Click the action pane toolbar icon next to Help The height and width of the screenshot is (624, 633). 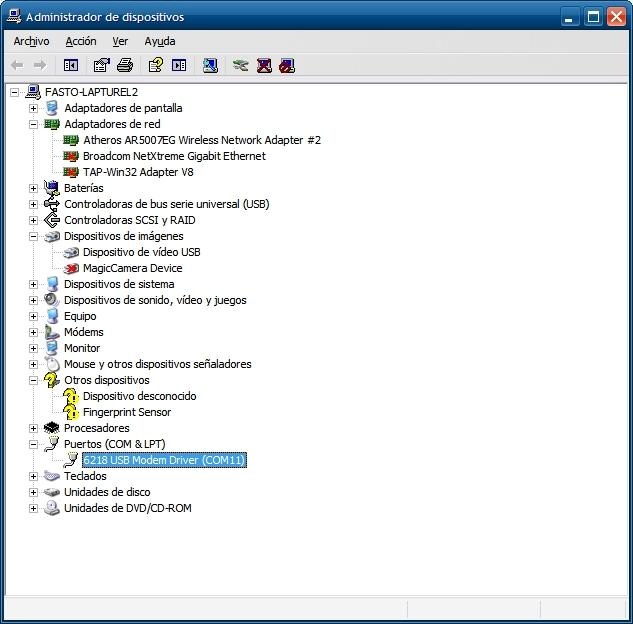coord(179,65)
